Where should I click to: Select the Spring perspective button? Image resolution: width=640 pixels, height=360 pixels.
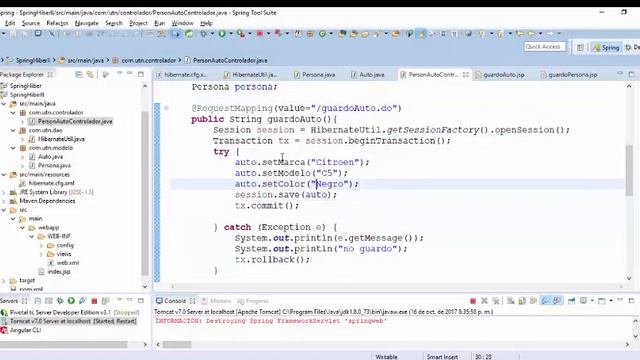coord(606,47)
